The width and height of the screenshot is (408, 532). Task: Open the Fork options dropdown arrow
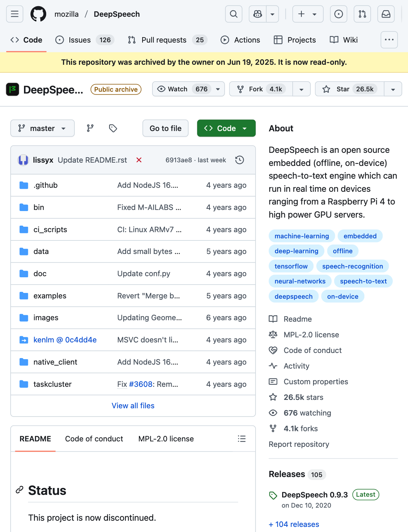302,89
